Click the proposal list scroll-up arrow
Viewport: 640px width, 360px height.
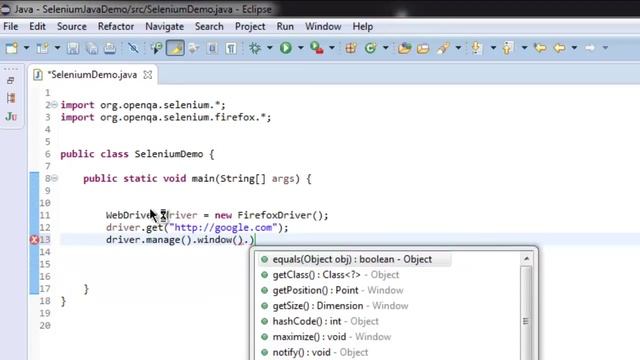tap(526, 259)
